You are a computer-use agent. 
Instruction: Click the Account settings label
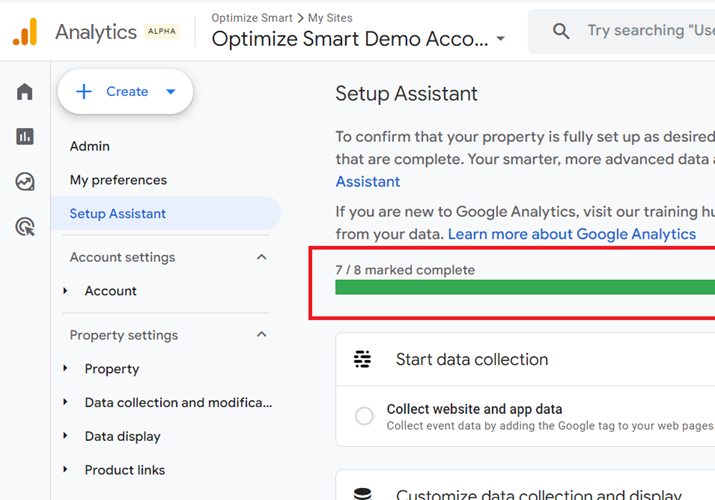pyautogui.click(x=122, y=258)
